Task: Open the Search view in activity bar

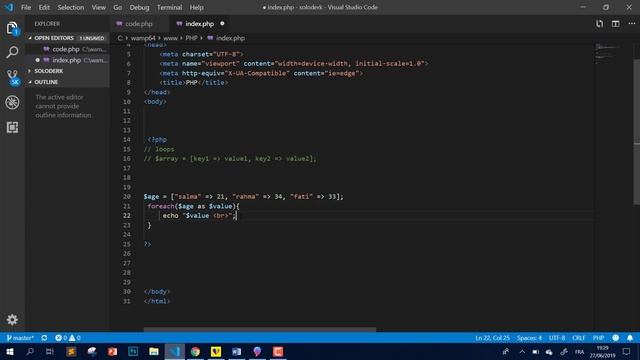Action: [x=12, y=52]
